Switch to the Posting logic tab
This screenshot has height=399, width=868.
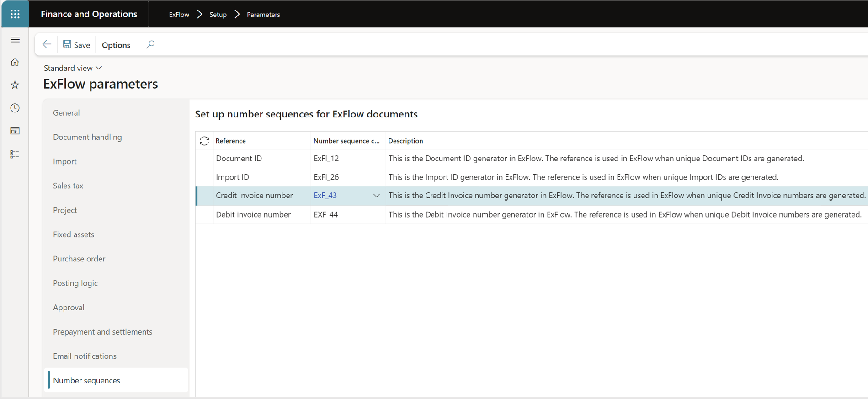75,283
